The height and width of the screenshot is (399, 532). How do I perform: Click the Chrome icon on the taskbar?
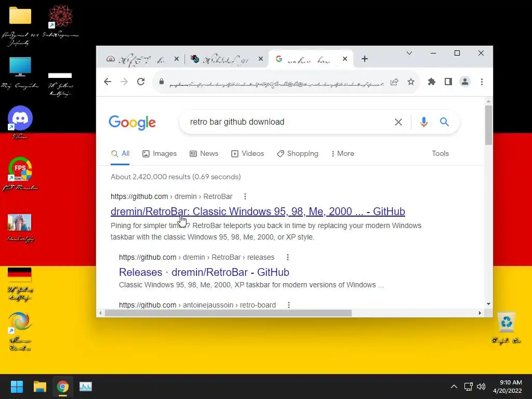click(63, 387)
